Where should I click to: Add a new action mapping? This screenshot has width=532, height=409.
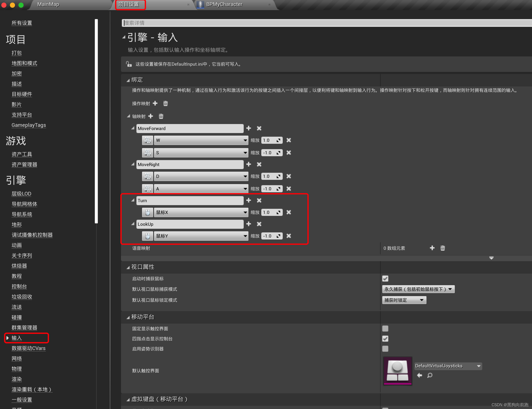click(x=155, y=103)
